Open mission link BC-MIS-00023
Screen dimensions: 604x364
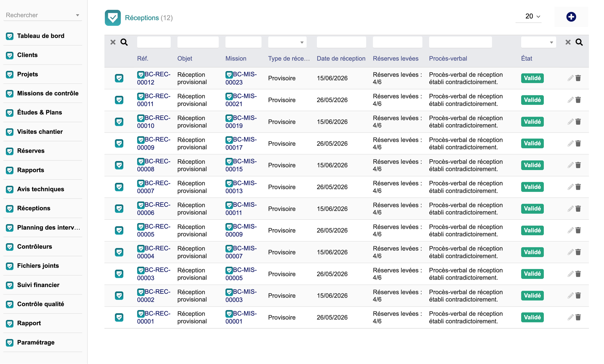(x=241, y=78)
